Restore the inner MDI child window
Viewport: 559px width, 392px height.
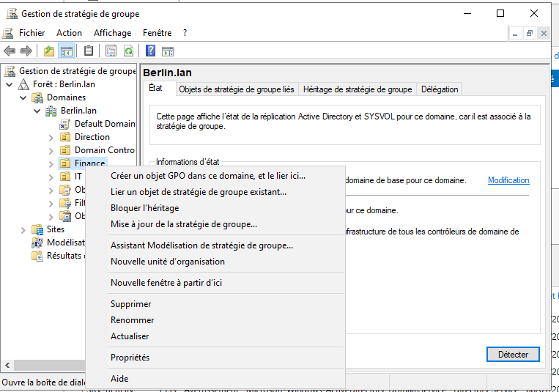pyautogui.click(x=530, y=34)
